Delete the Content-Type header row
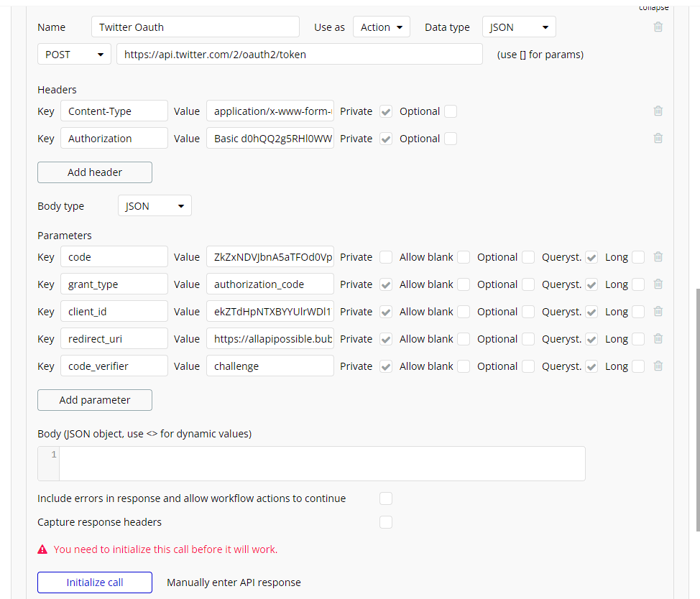The height and width of the screenshot is (599, 700). 658,111
